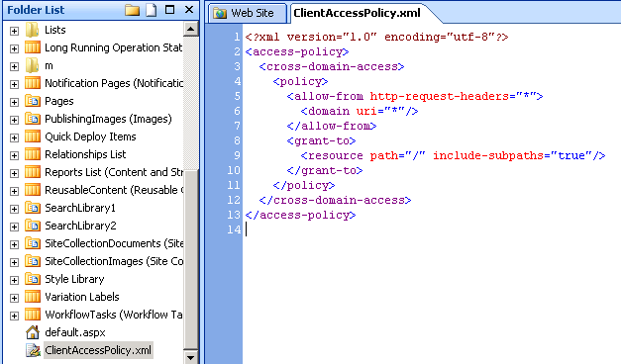Select the Style Library folder label

click(74, 279)
